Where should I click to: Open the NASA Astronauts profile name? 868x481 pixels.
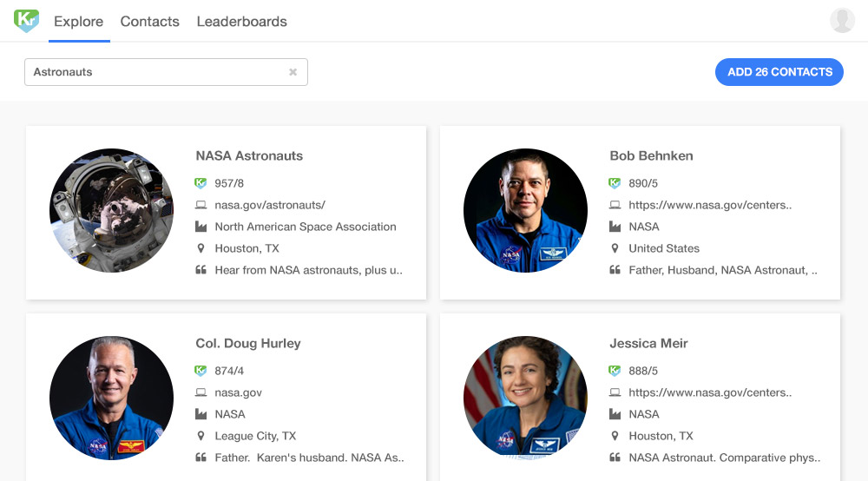[249, 155]
